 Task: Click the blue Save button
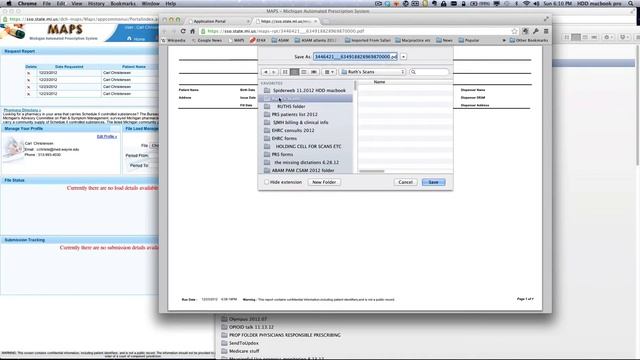coord(433,182)
